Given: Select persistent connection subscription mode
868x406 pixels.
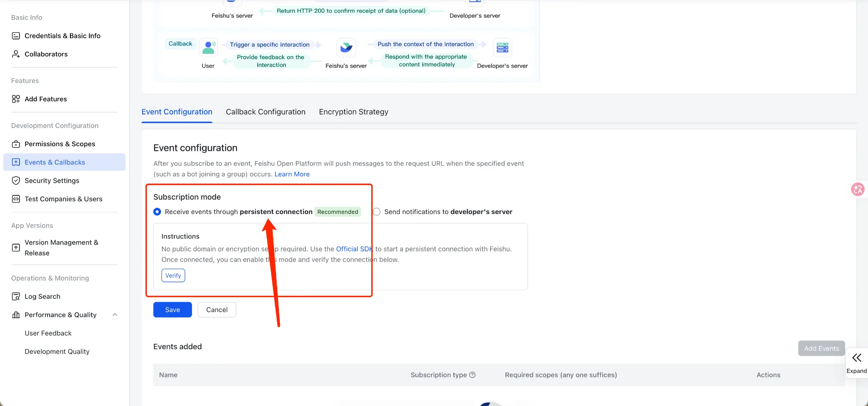Looking at the screenshot, I should click(157, 211).
